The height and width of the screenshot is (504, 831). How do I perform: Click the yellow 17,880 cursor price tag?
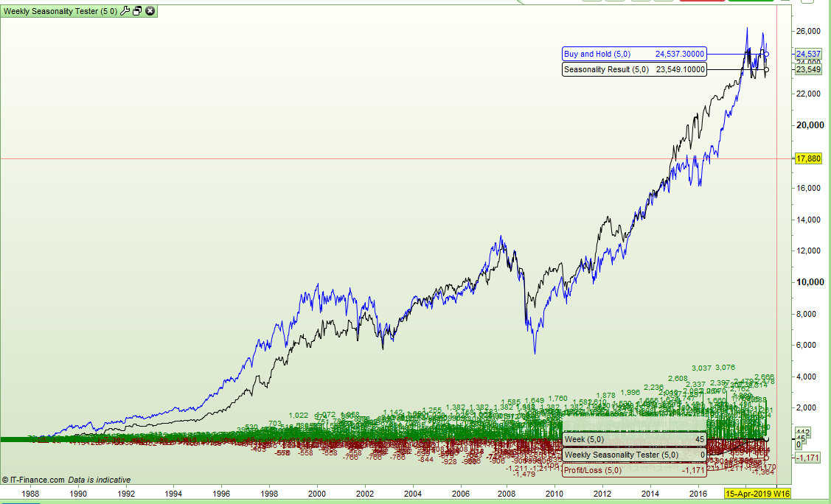pos(809,158)
